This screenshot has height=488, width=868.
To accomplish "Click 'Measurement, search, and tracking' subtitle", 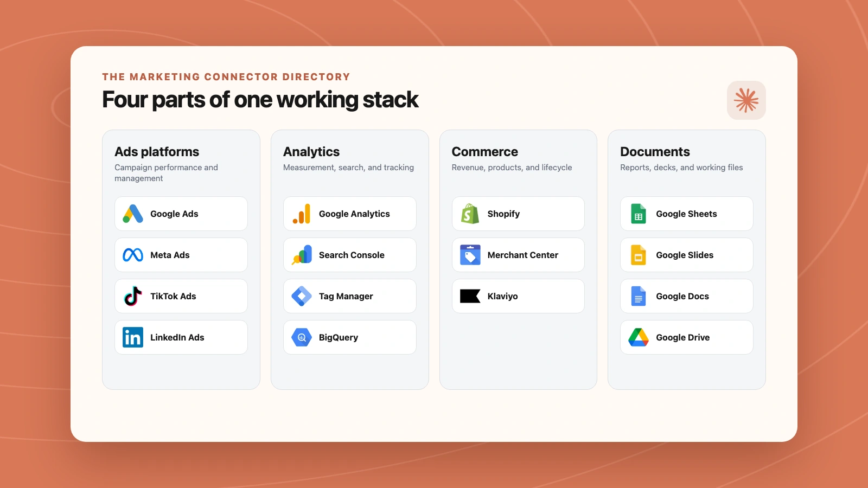I will coord(348,168).
